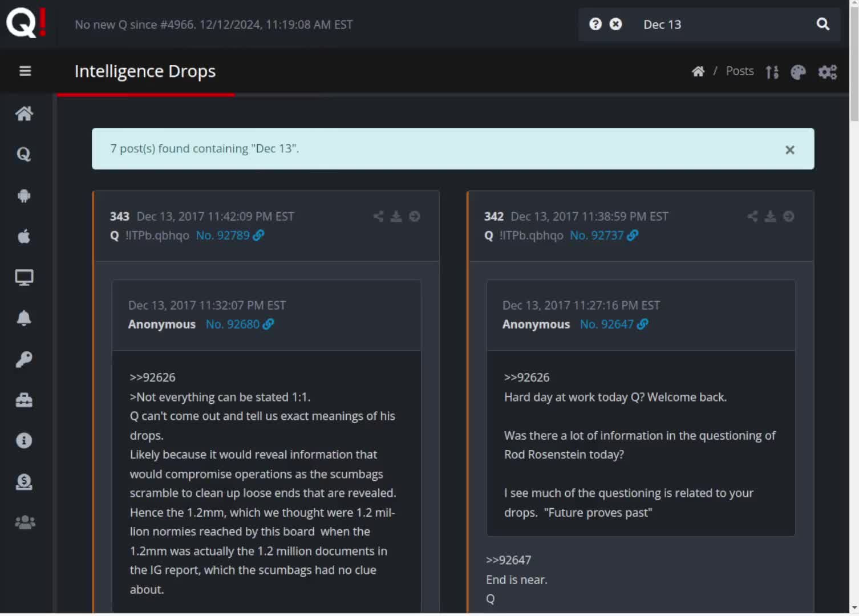This screenshot has height=616, width=859.
Task: Click the Q! site logo
Action: (x=26, y=23)
